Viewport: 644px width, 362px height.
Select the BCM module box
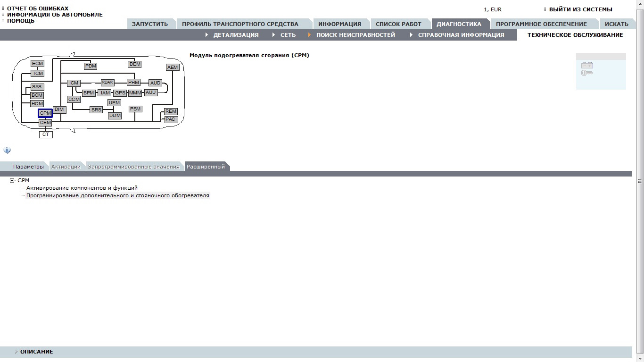click(x=37, y=95)
